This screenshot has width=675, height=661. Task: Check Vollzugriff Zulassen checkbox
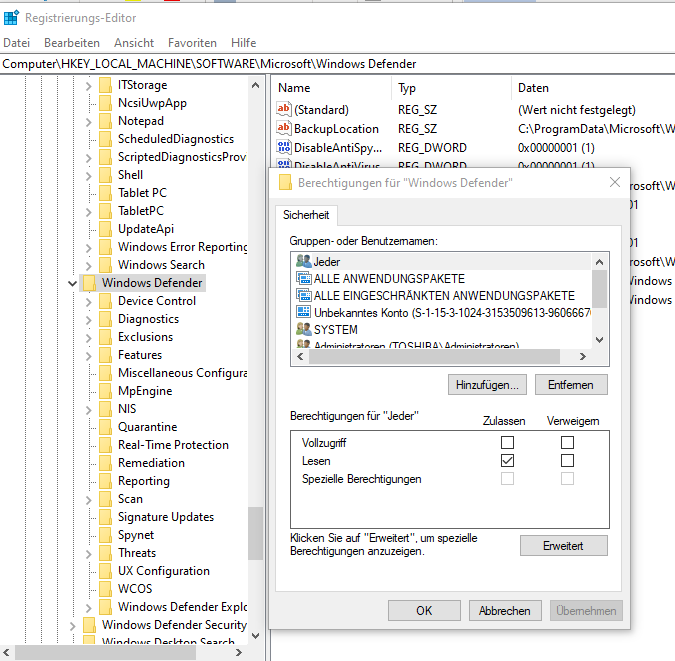coord(507,442)
